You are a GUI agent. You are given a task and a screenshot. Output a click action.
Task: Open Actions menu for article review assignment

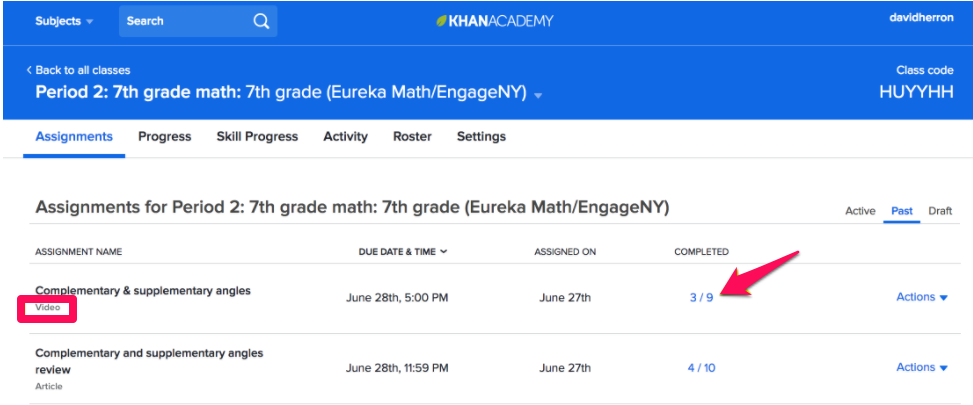click(921, 367)
